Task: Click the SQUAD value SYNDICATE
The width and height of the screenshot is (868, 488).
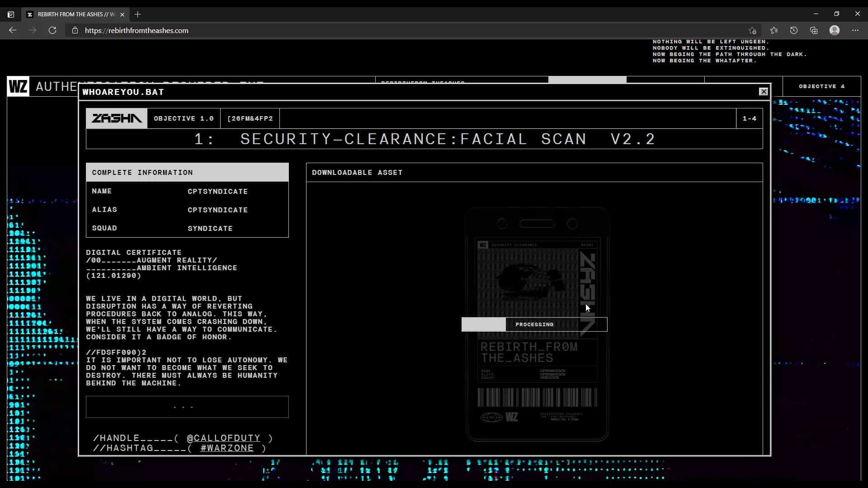Action: [x=210, y=229]
